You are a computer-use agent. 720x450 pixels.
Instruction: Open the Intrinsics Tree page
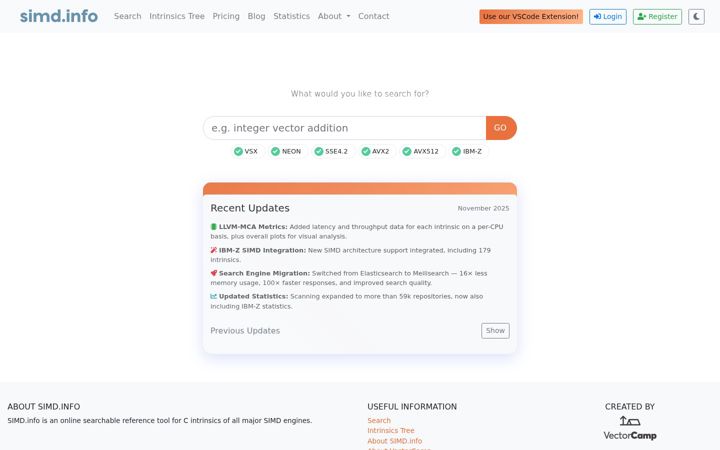pos(177,16)
